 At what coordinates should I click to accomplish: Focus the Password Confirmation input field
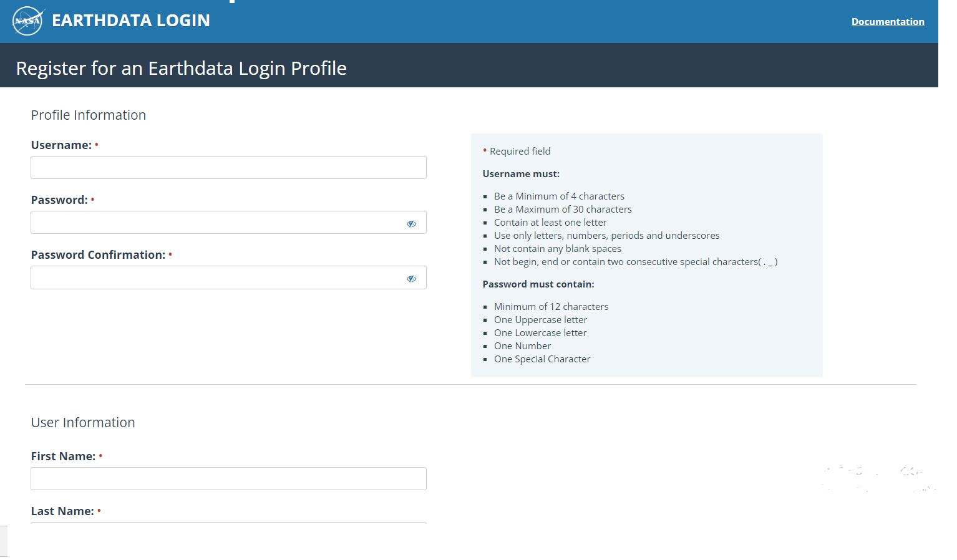(x=228, y=278)
